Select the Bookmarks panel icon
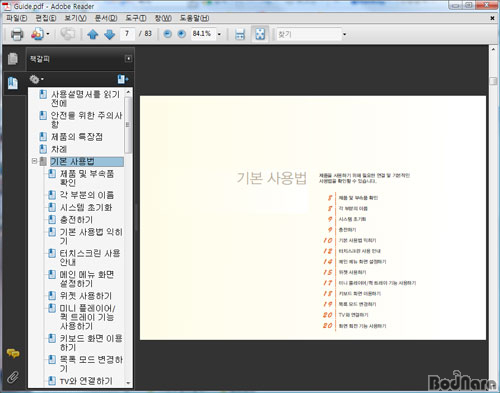500x393 pixels. pyautogui.click(x=13, y=83)
